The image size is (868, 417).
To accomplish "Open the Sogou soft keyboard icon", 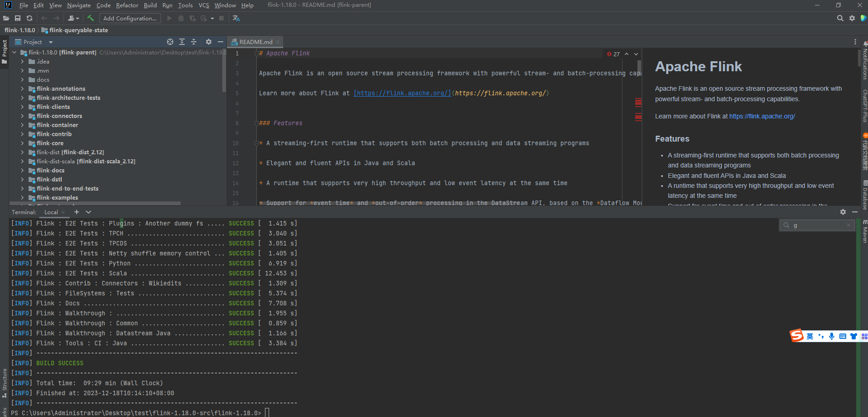I will pos(843,336).
